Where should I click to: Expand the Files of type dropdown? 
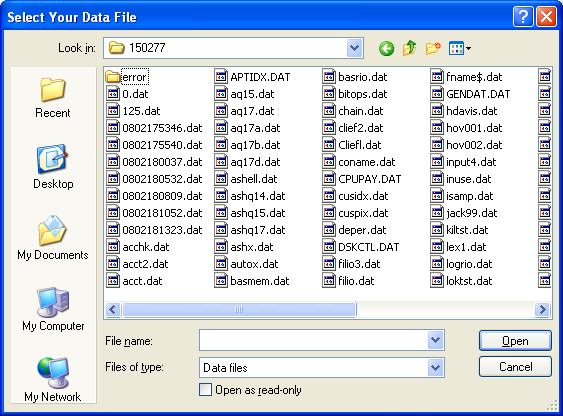click(436, 368)
